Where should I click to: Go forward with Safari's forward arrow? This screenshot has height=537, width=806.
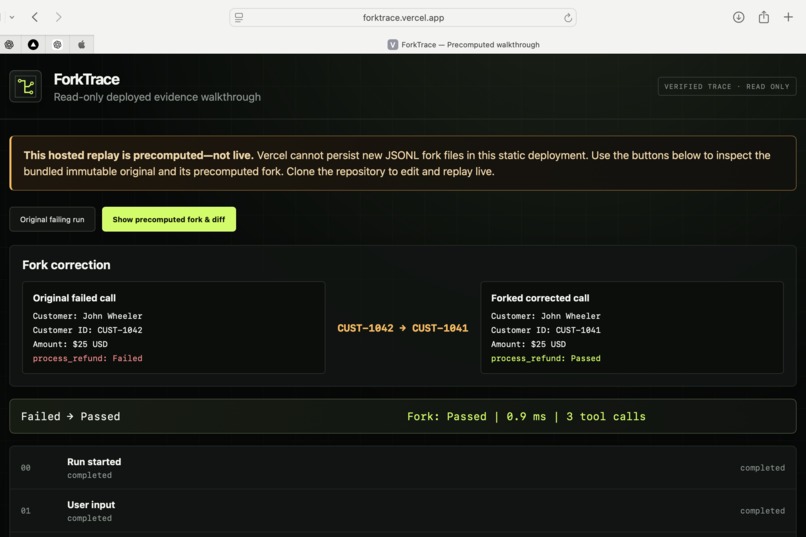click(59, 17)
